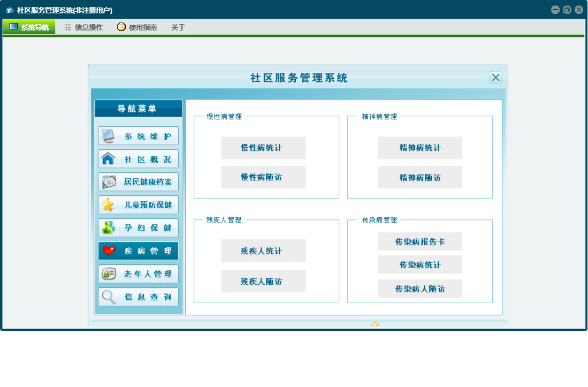This screenshot has height=387, width=588.
Task: Open the 信息操作 menu
Action: tap(83, 27)
